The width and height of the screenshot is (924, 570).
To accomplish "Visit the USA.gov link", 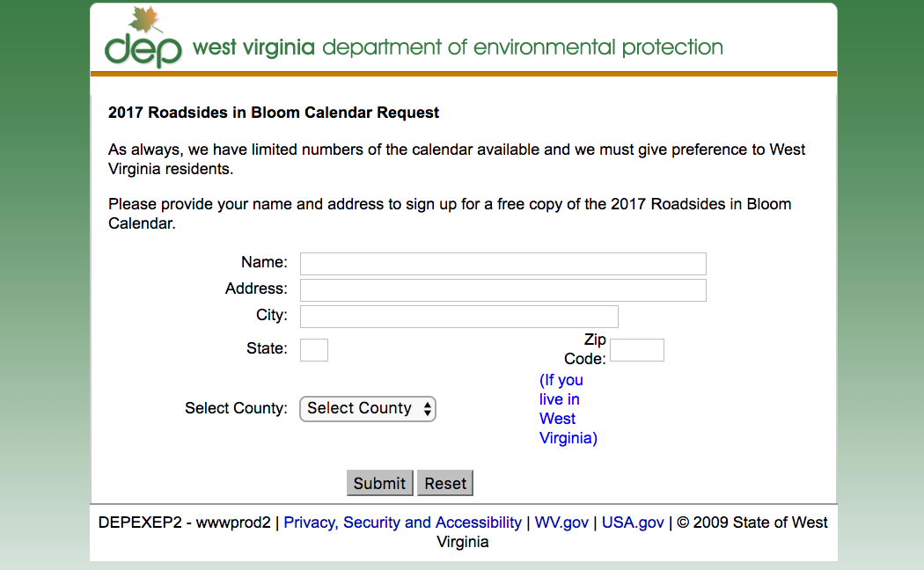I will (633, 522).
